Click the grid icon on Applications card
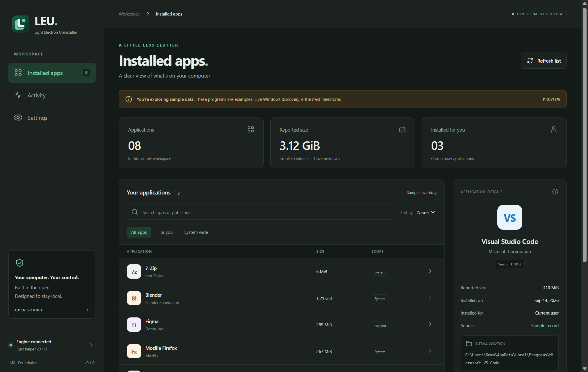Image resolution: width=588 pixels, height=372 pixels. (x=251, y=130)
